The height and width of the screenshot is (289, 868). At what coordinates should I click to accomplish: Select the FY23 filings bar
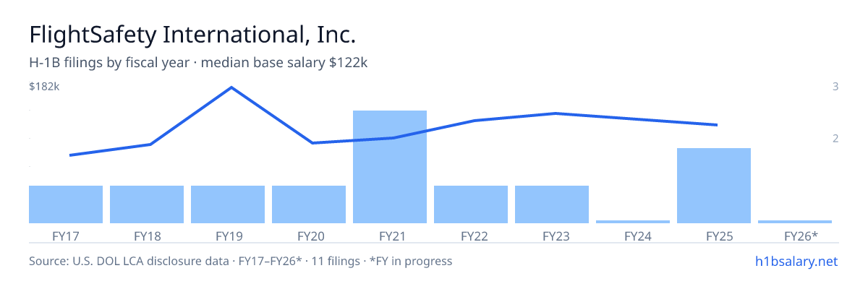(x=552, y=204)
